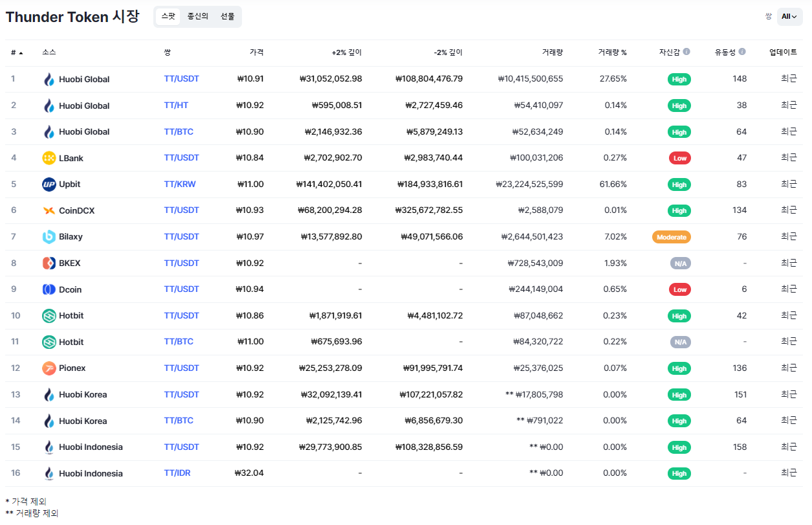Click the CoinDCX exchange name
The image size is (812, 525).
77,210
